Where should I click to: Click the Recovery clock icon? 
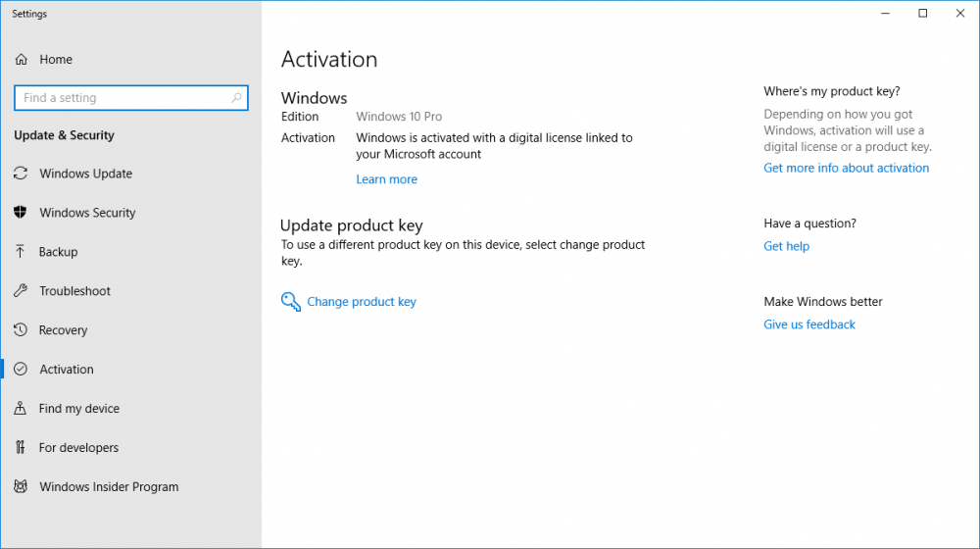21,329
